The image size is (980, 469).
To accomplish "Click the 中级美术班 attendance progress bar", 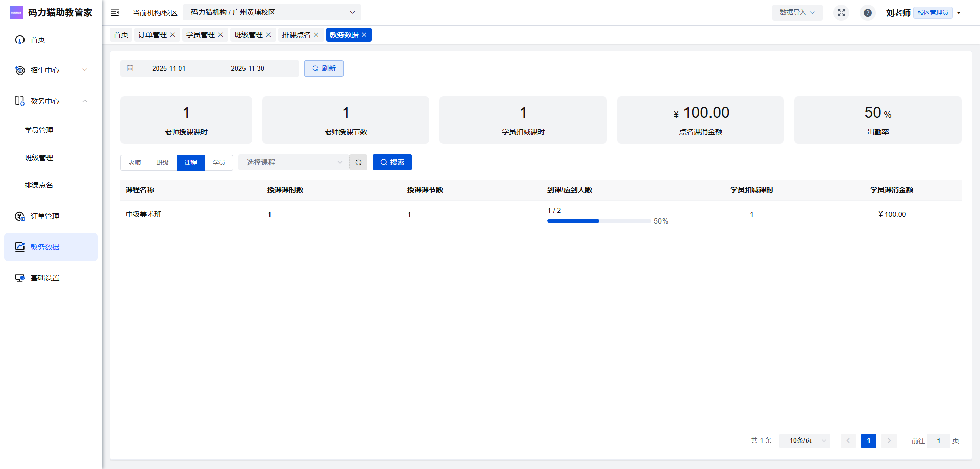I will coord(599,221).
